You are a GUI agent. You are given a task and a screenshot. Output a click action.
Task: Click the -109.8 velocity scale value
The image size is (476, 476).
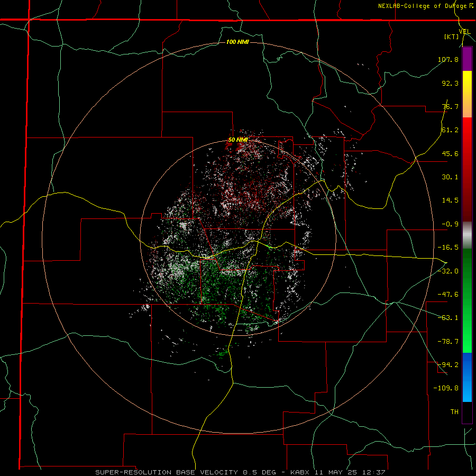point(446,388)
